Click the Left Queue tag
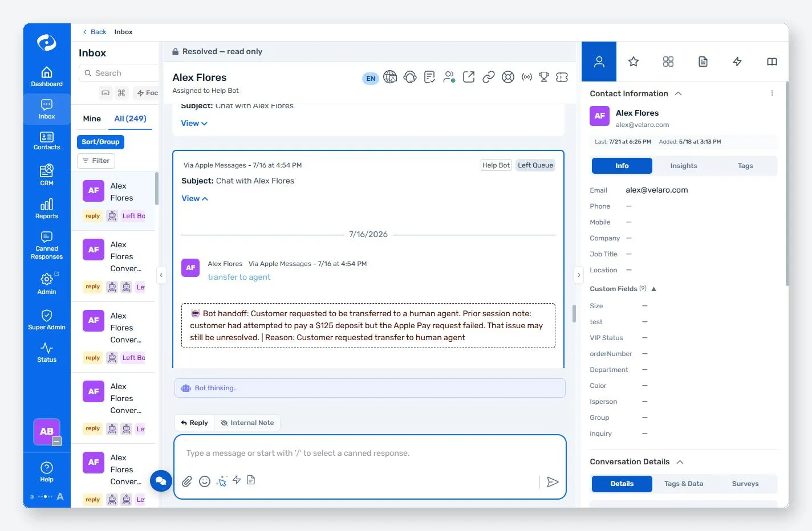 pos(535,165)
